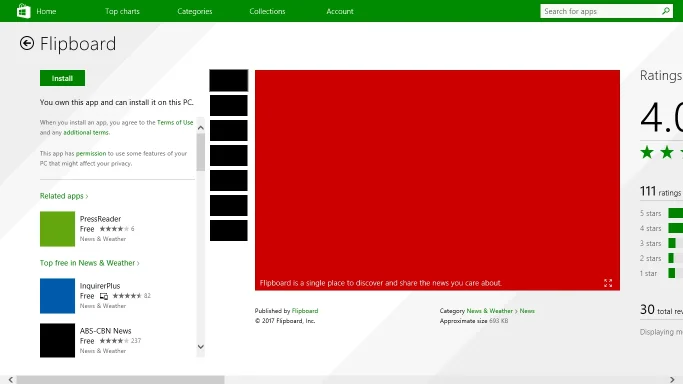Open the additional terms link

[86, 132]
